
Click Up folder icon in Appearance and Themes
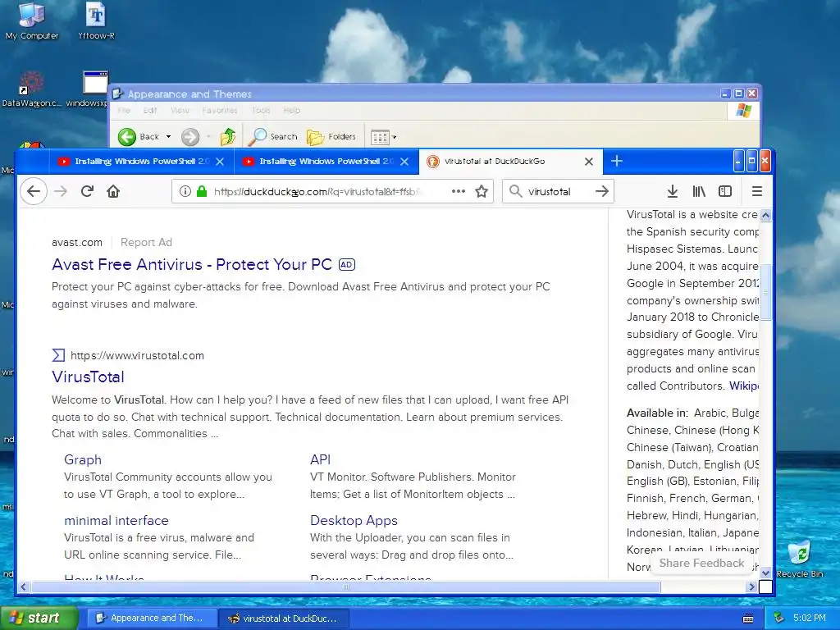click(x=228, y=137)
